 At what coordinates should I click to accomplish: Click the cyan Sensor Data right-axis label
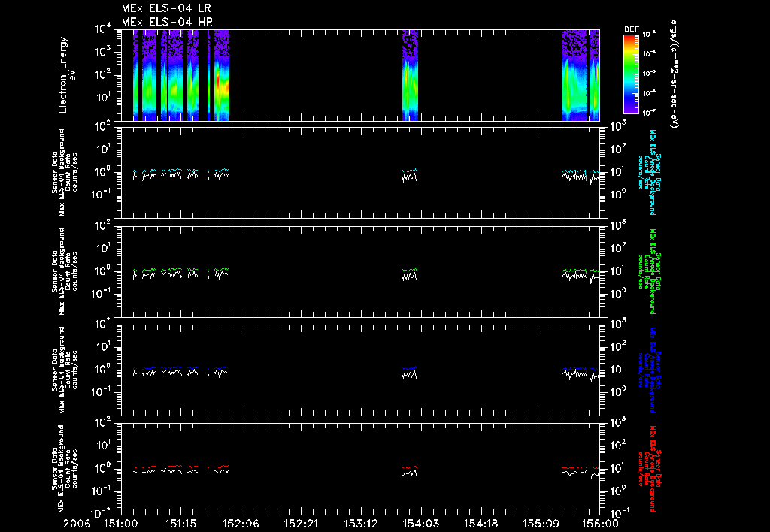click(650, 172)
